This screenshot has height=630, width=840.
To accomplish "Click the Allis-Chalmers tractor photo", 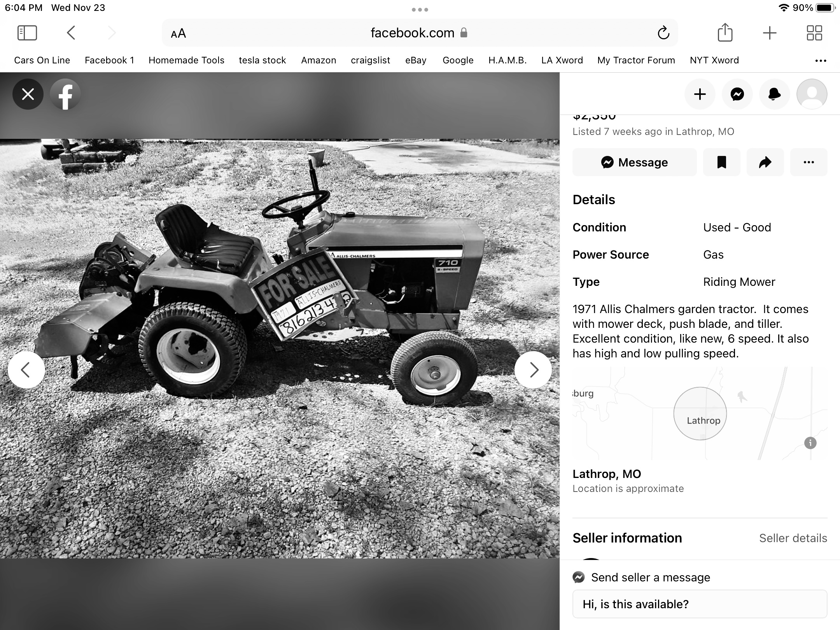I will (280, 348).
